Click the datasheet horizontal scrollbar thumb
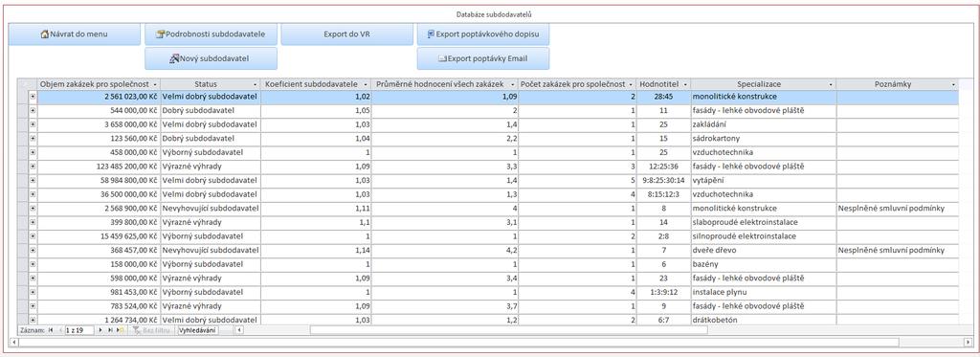 pos(508,329)
